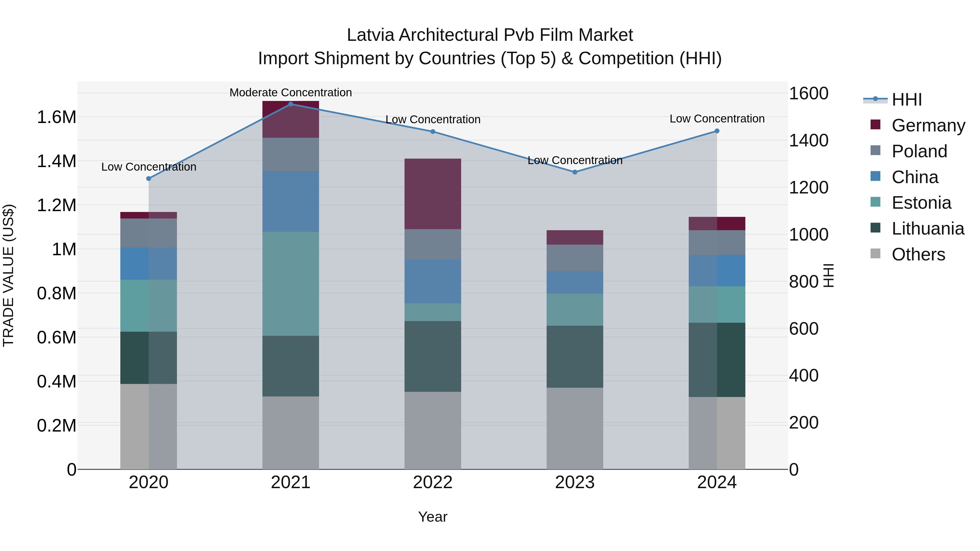Viewport: 980px width, 551px height.
Task: Click the Estonia teal legend swatch
Action: point(875,202)
